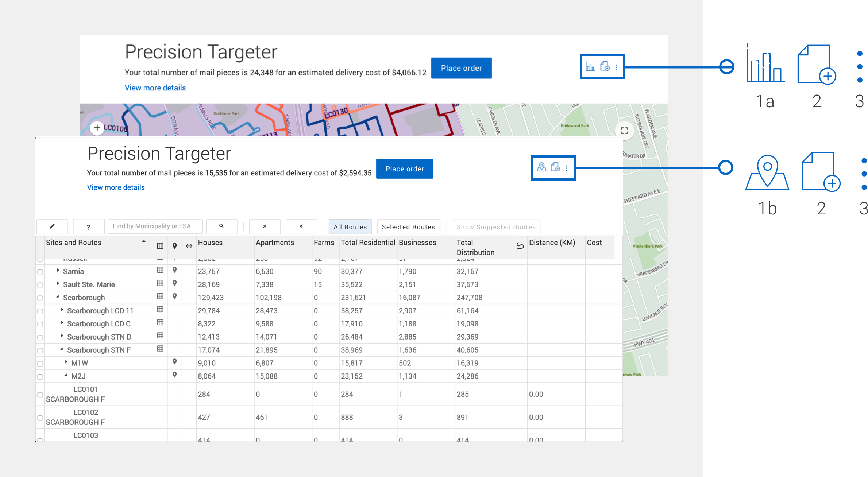868x477 pixels.
Task: Click the pencil edit icon in toolbar
Action: click(52, 226)
